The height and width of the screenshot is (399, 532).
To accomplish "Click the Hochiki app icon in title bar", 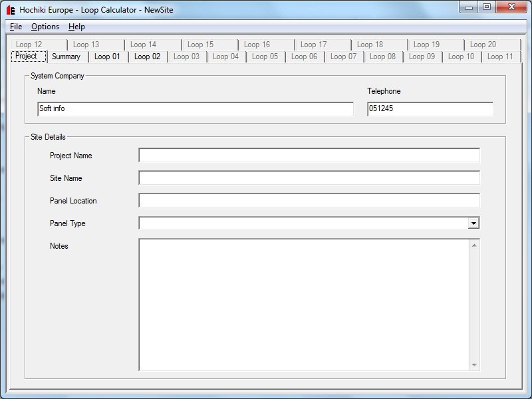I will (11, 10).
